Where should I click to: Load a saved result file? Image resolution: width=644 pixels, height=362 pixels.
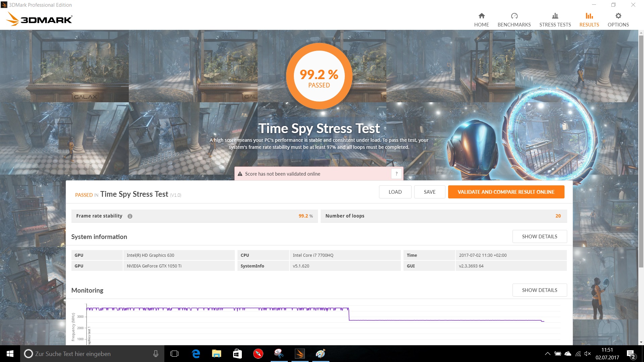(x=395, y=192)
